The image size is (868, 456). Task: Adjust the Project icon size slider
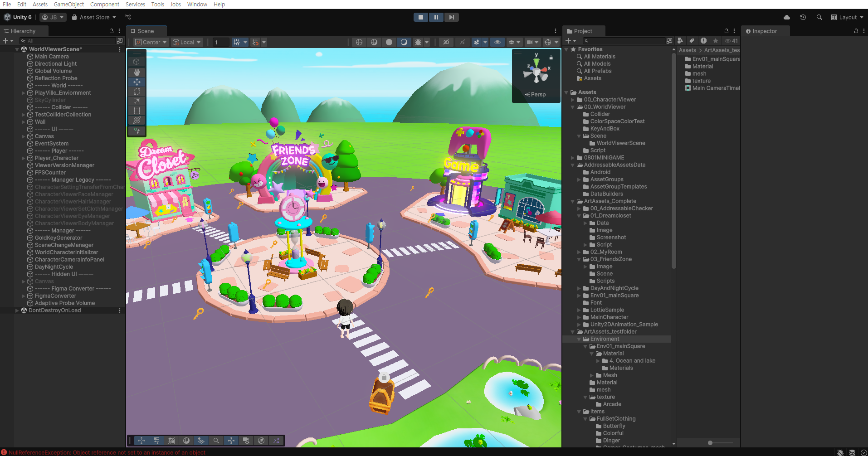click(x=710, y=443)
